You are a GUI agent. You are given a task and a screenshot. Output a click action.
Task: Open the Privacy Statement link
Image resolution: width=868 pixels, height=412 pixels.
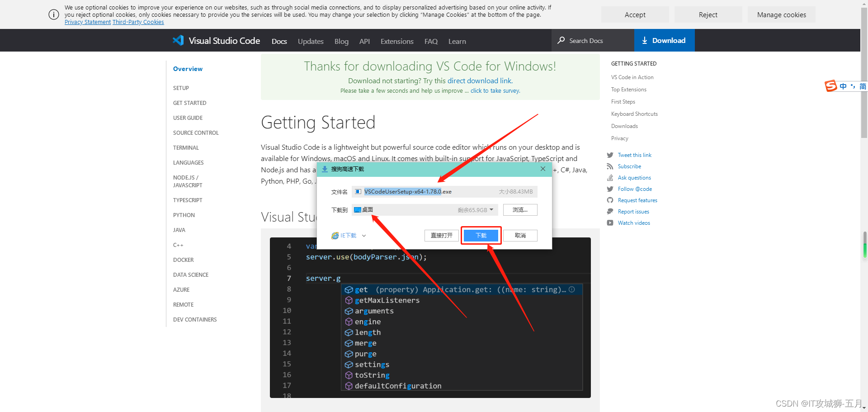point(88,22)
